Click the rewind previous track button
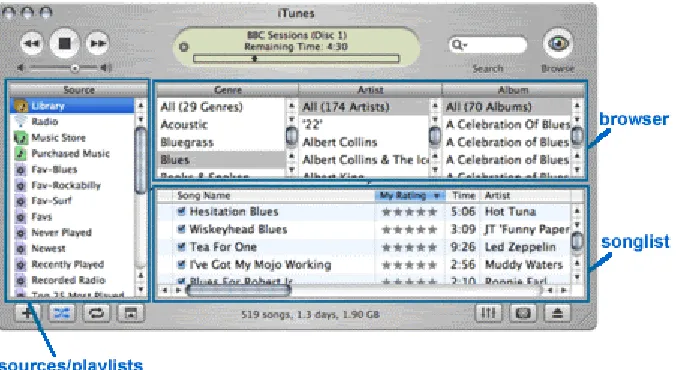 [x=32, y=44]
